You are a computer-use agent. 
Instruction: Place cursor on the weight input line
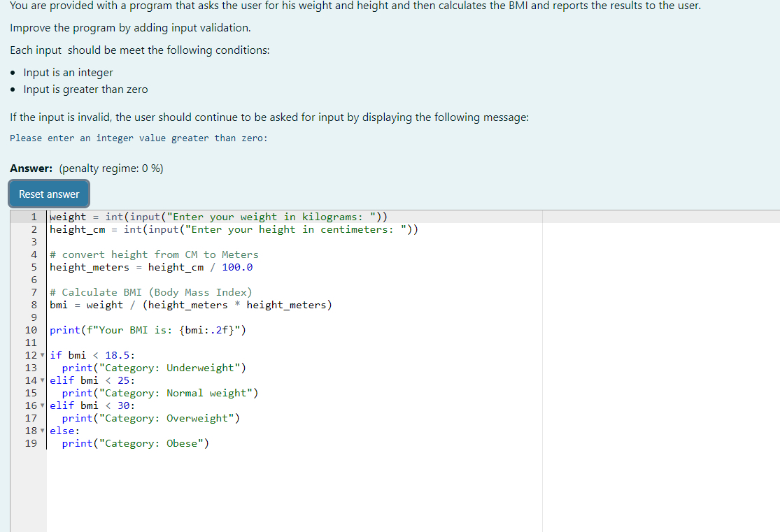tap(210, 217)
